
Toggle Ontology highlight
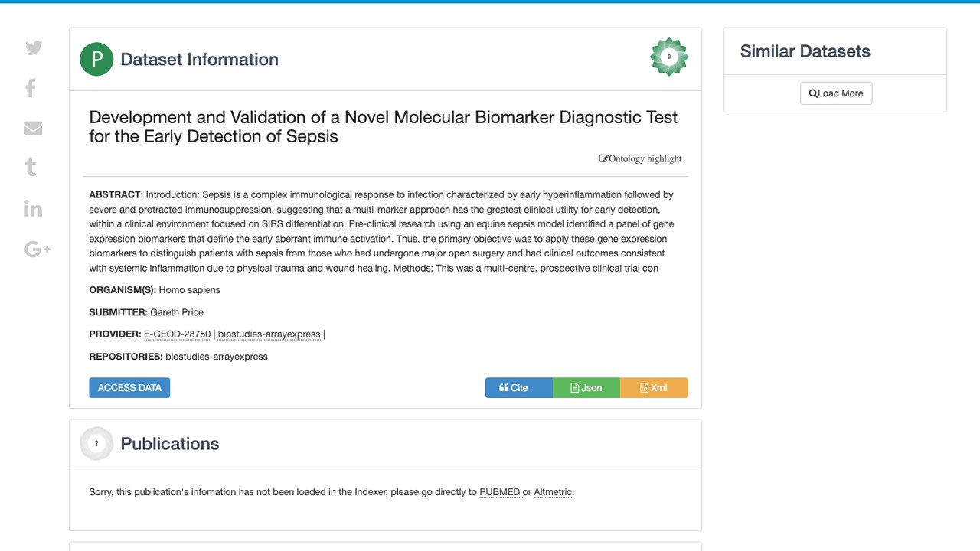point(640,158)
